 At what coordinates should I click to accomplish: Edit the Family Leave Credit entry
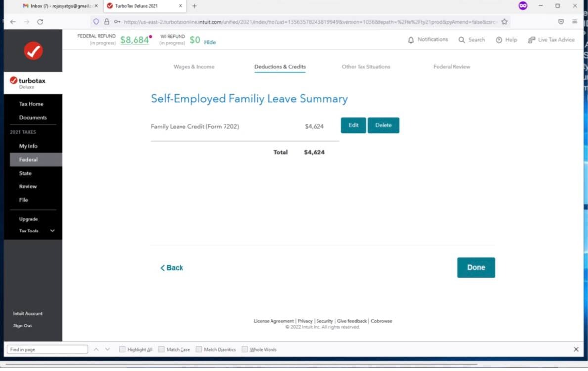coord(353,125)
